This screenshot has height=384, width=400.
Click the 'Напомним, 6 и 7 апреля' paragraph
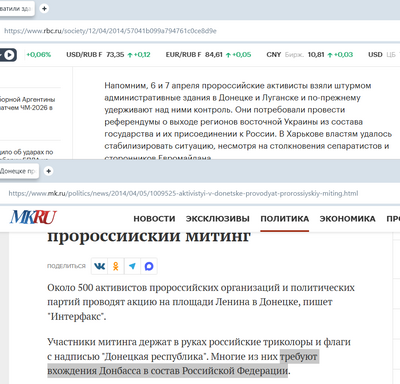[x=248, y=122]
